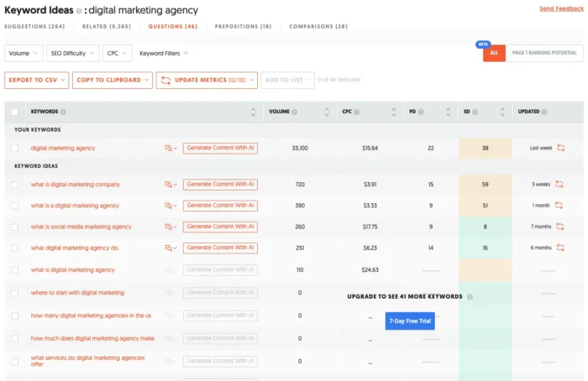This screenshot has width=588, height=381.
Task: Select the ALL filter button
Action: tap(494, 53)
